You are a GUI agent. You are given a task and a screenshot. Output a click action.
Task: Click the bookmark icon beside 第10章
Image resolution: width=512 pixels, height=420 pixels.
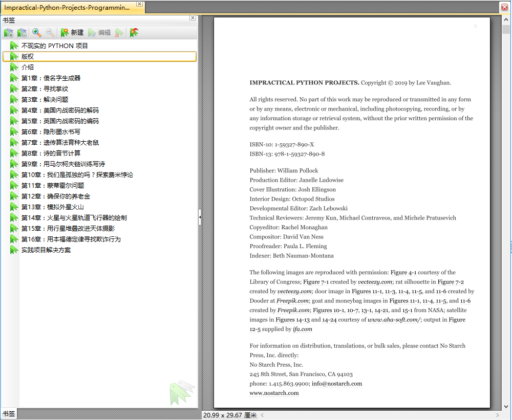pyautogui.click(x=14, y=174)
